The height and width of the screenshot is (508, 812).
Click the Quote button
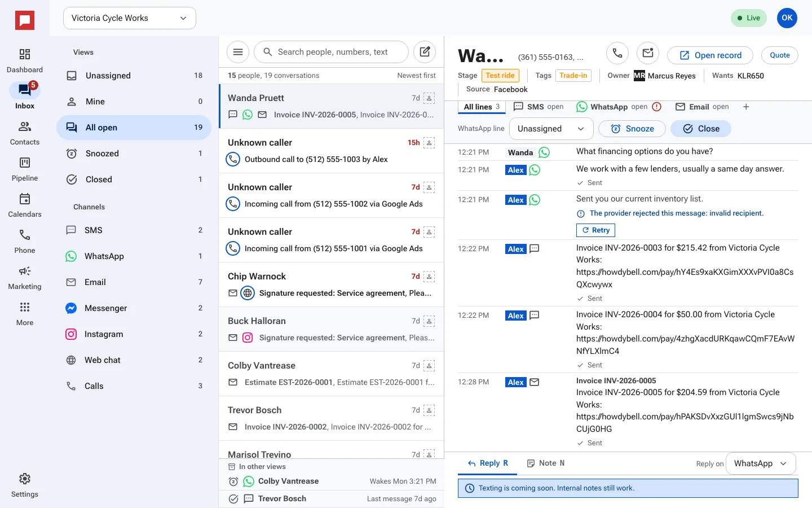click(780, 55)
